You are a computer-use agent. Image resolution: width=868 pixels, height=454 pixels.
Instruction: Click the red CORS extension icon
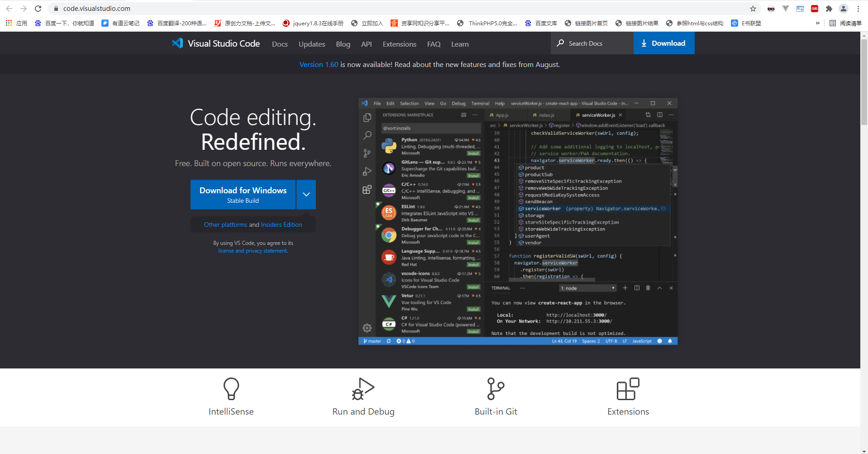pos(815,9)
